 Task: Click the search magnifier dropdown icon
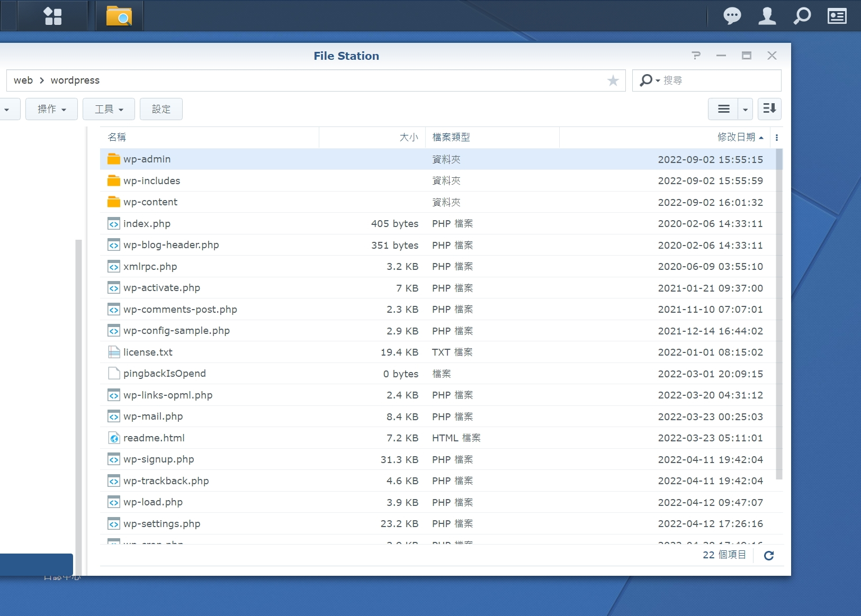click(x=649, y=80)
